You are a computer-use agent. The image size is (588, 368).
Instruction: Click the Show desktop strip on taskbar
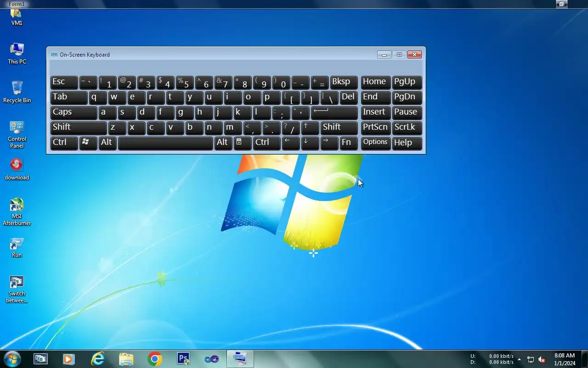584,359
